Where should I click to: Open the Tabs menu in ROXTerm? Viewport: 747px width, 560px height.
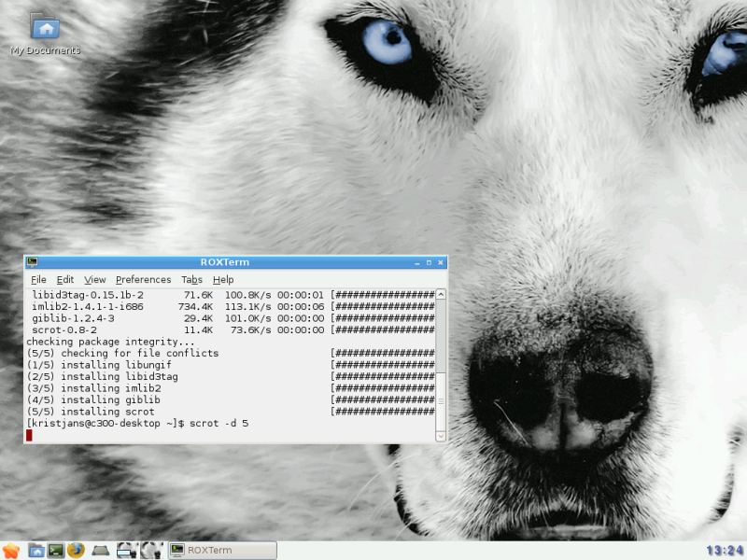click(x=191, y=279)
